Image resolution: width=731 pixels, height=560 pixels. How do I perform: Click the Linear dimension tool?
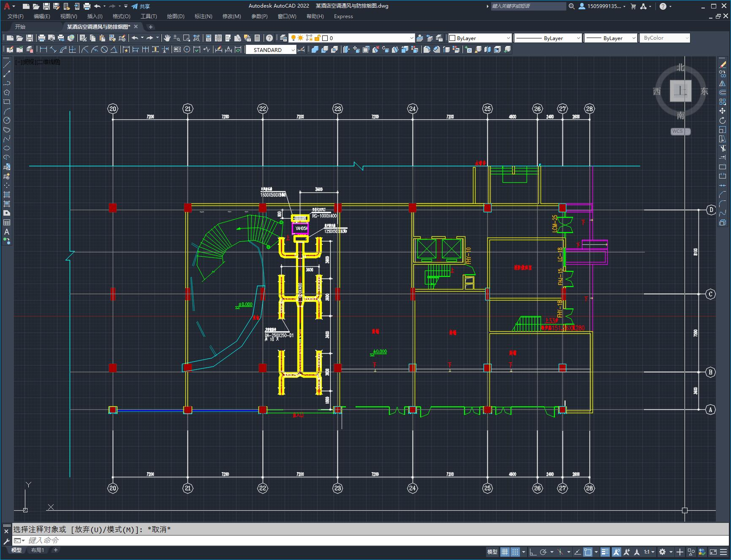(43, 50)
